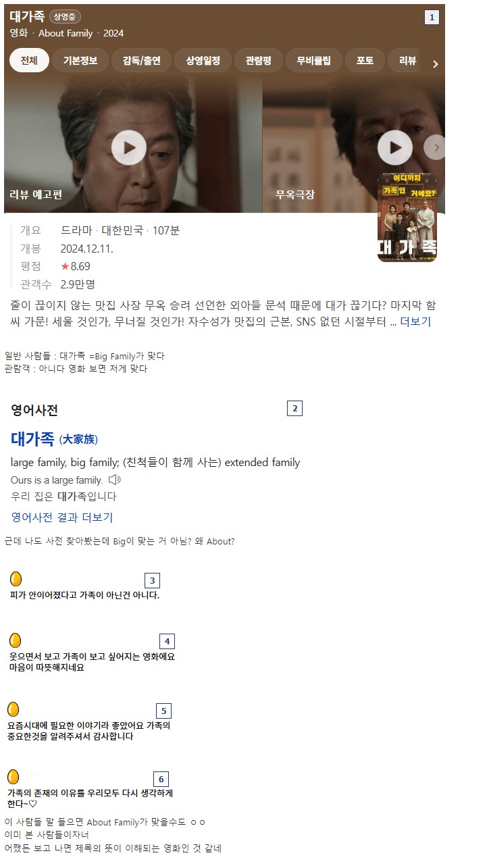The height and width of the screenshot is (868, 489).
Task: Click the 상영중 status badge
Action: click(66, 16)
